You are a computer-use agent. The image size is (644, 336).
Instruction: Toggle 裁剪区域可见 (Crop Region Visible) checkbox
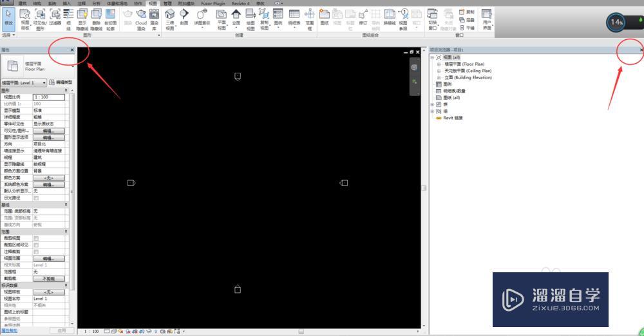tap(36, 245)
